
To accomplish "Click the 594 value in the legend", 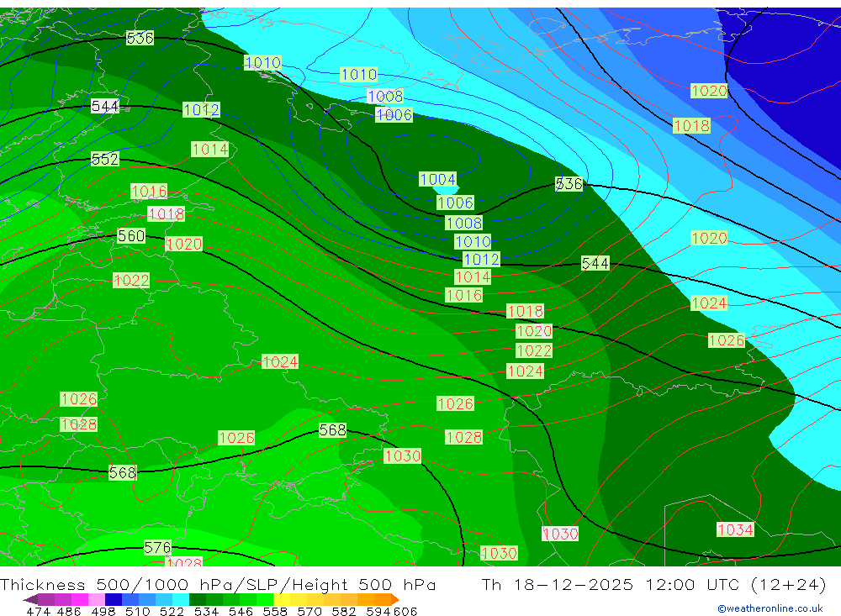I will click(x=378, y=611).
